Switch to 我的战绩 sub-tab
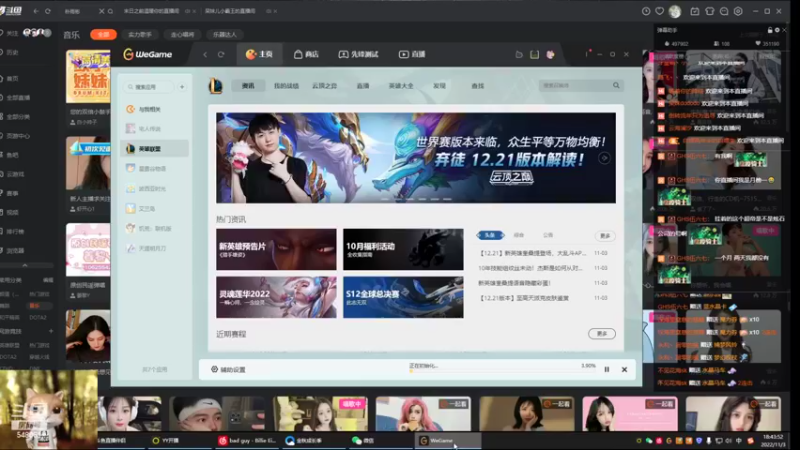The width and height of the screenshot is (800, 450). [x=286, y=86]
